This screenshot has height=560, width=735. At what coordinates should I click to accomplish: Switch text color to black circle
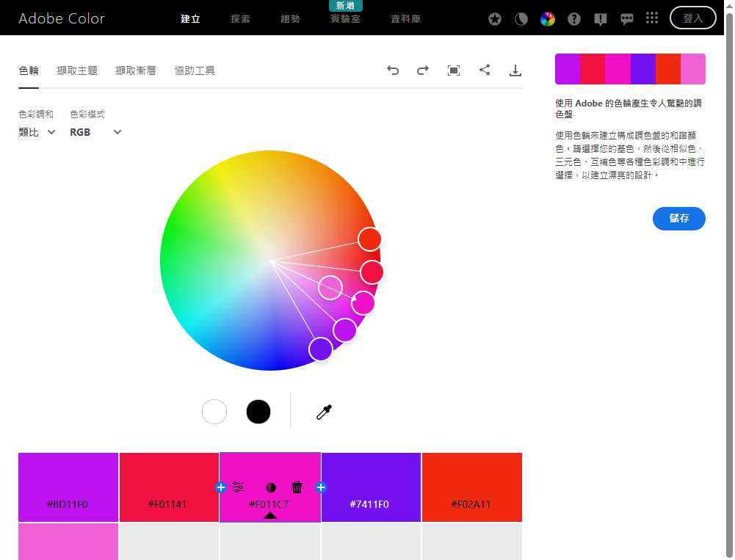[258, 412]
